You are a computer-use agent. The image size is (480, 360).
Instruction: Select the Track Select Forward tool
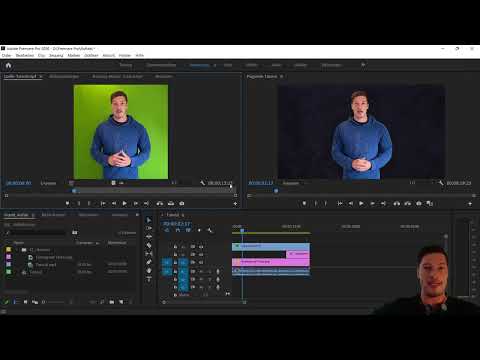coord(149,228)
